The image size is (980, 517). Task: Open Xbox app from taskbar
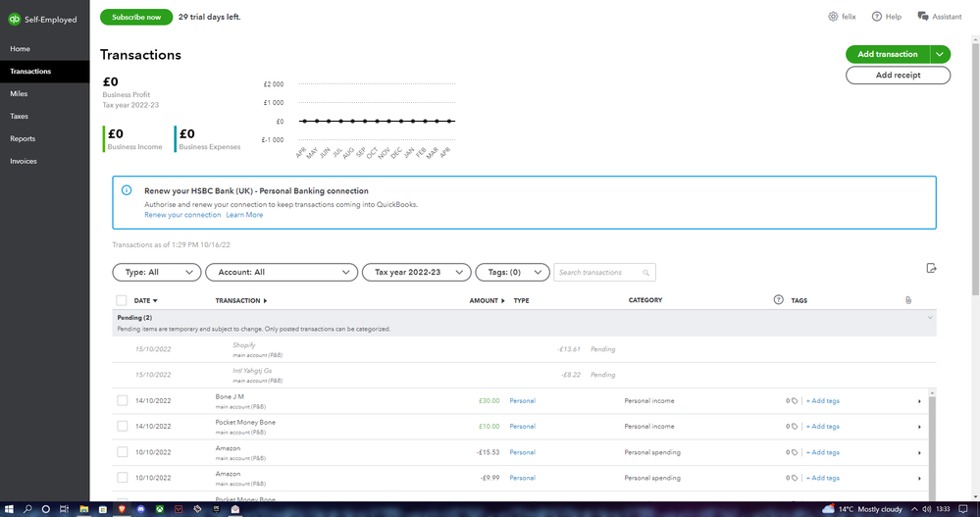(x=160, y=509)
